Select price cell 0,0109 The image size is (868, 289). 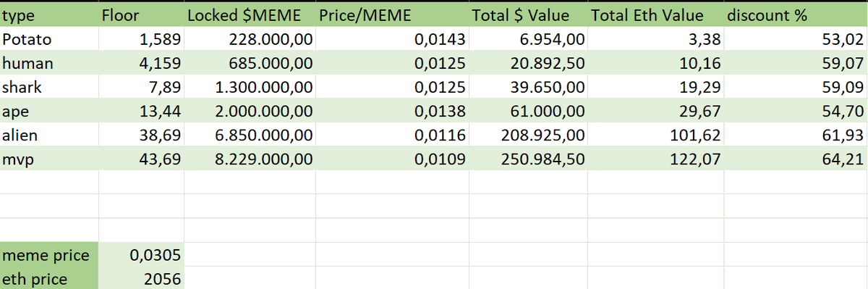click(x=393, y=159)
